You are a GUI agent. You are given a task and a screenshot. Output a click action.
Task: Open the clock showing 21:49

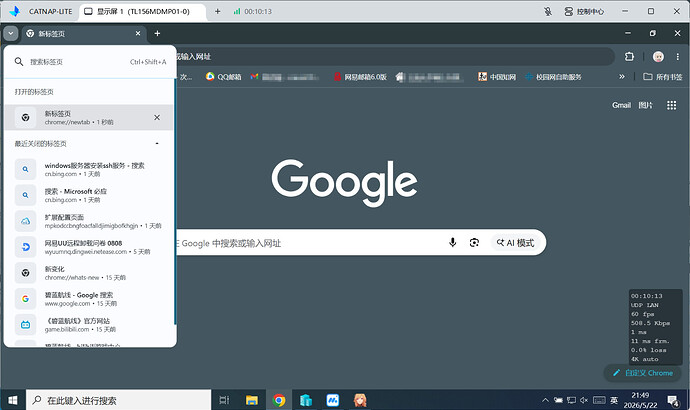click(640, 400)
